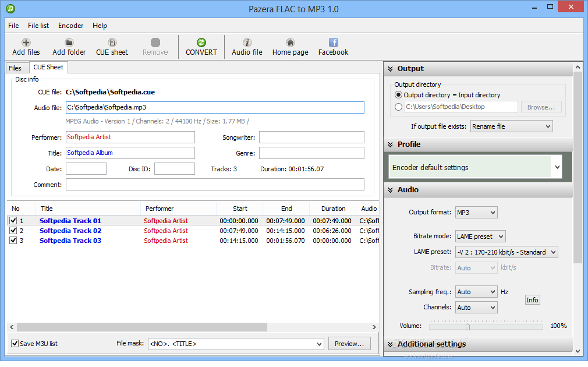The width and height of the screenshot is (588, 367).
Task: Click the Genre input field
Action: tap(311, 153)
